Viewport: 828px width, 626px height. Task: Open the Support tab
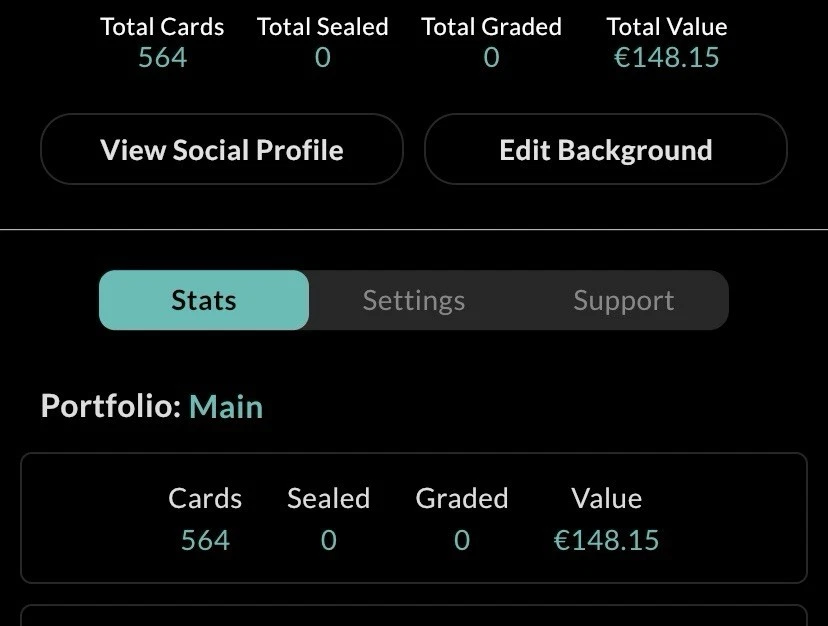(623, 300)
